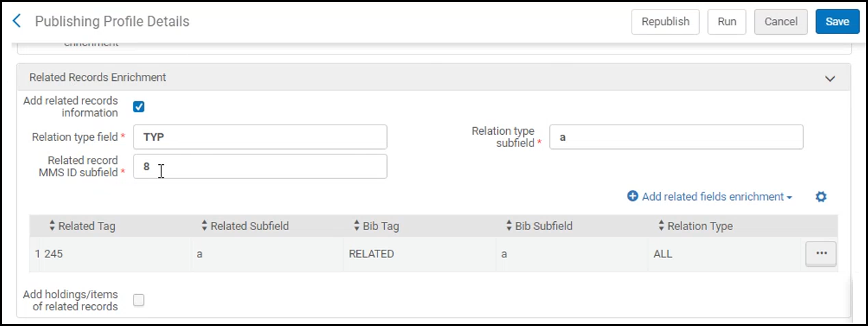This screenshot has height=326, width=868.
Task: Sort by Bib Subfield column arrows
Action: 509,226
